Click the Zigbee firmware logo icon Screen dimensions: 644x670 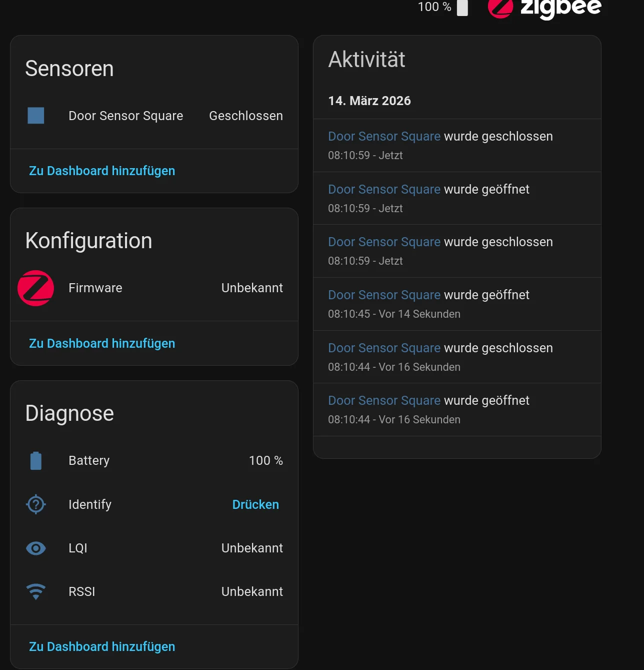click(36, 288)
